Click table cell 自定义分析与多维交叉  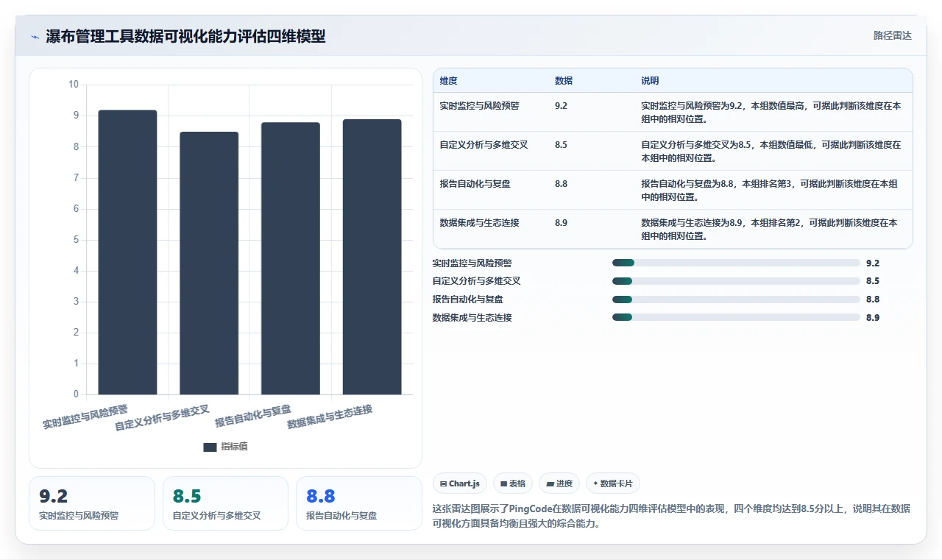484,145
